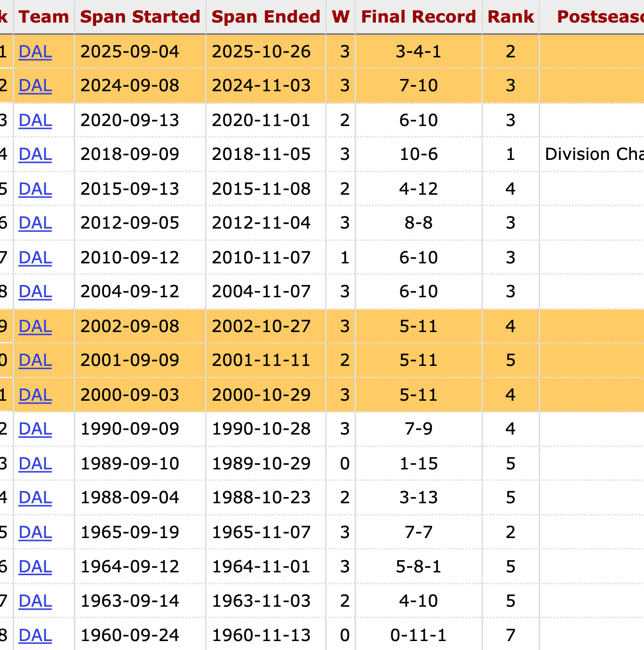Sort table by Team column header

[44, 17]
